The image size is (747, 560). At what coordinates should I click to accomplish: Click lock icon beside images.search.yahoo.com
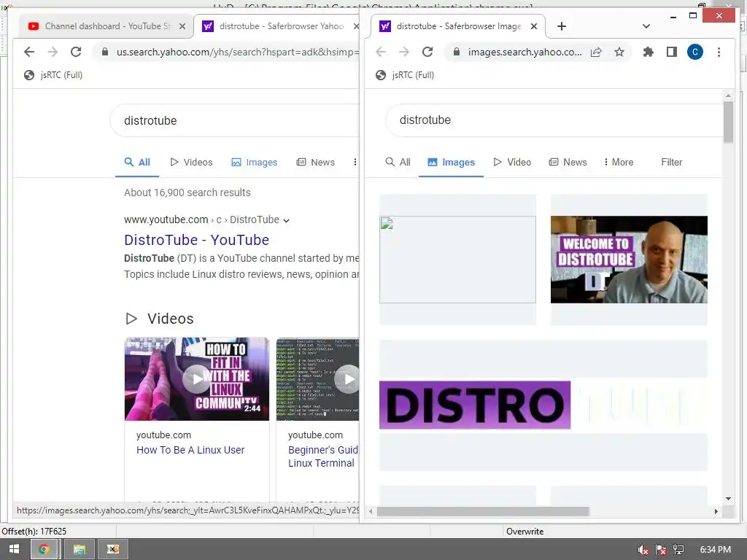pyautogui.click(x=457, y=52)
